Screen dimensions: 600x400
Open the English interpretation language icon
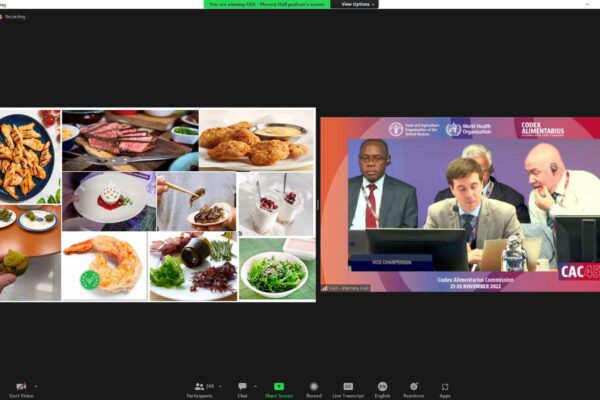[382, 388]
